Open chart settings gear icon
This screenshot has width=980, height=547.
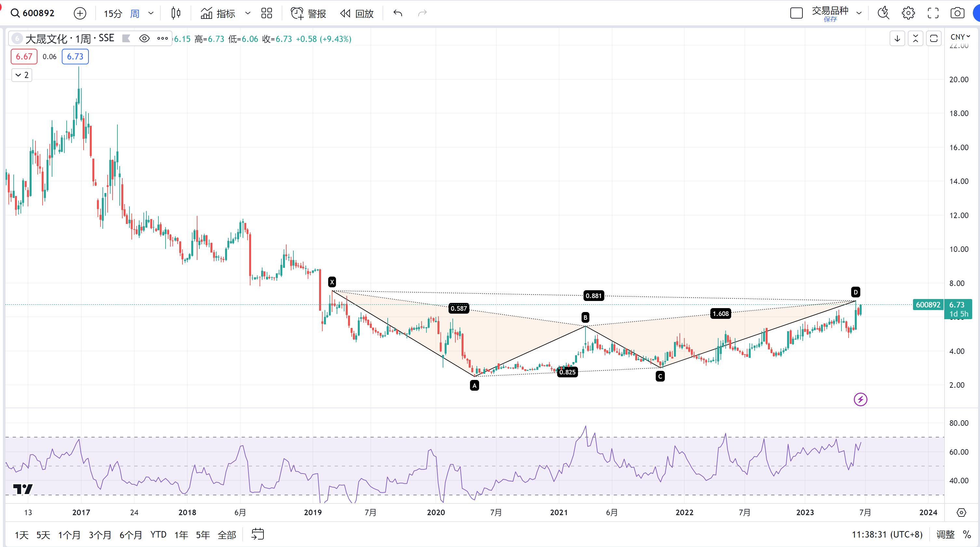point(908,13)
